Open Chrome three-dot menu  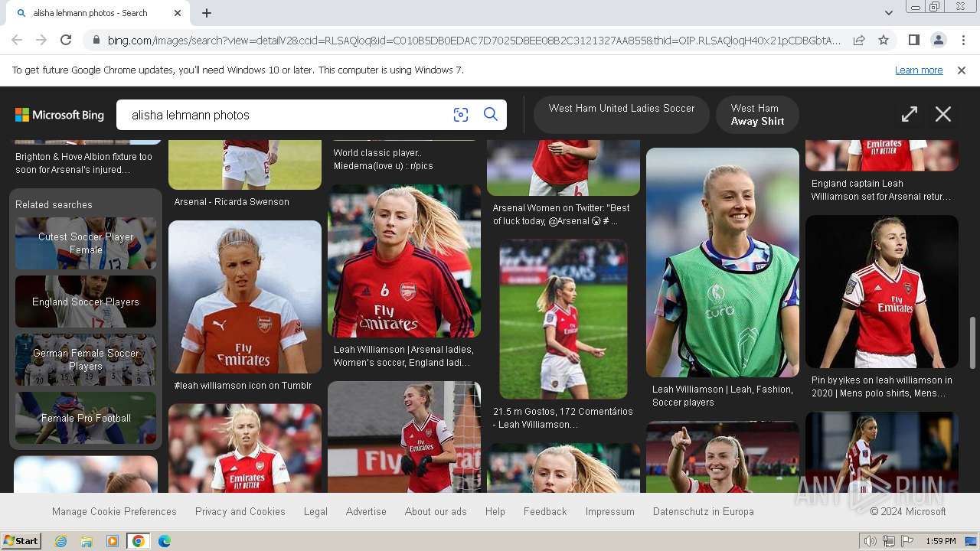[x=963, y=40]
